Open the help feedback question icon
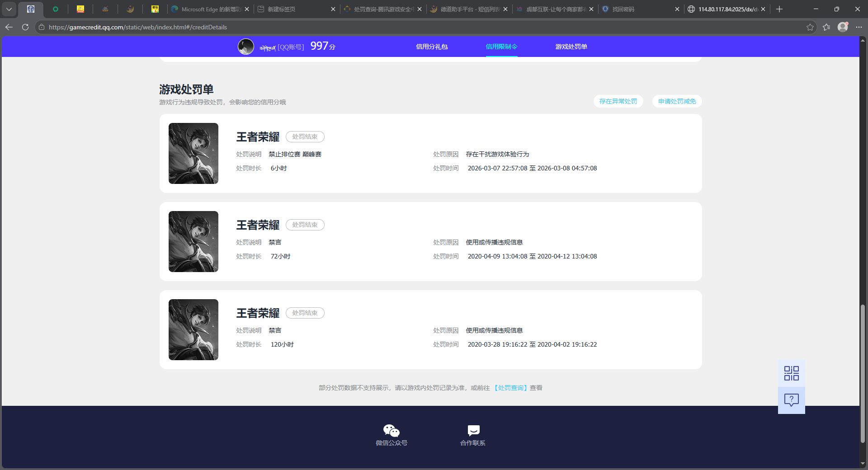Screen dimensions: 868x470 click(791, 400)
